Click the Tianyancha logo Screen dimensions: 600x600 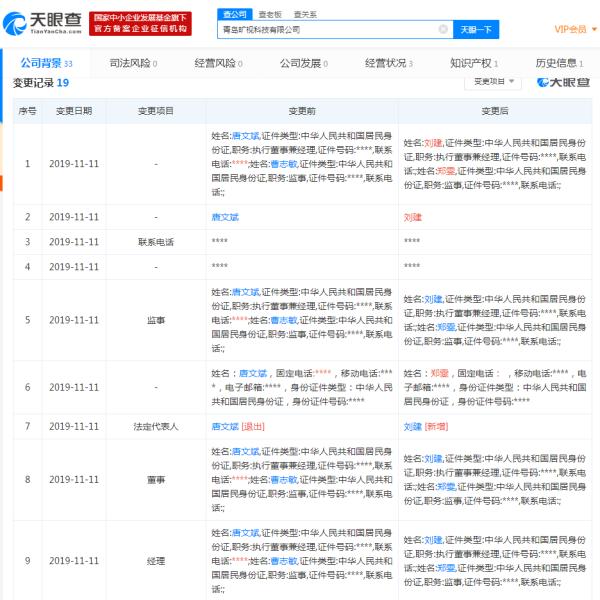[x=42, y=23]
